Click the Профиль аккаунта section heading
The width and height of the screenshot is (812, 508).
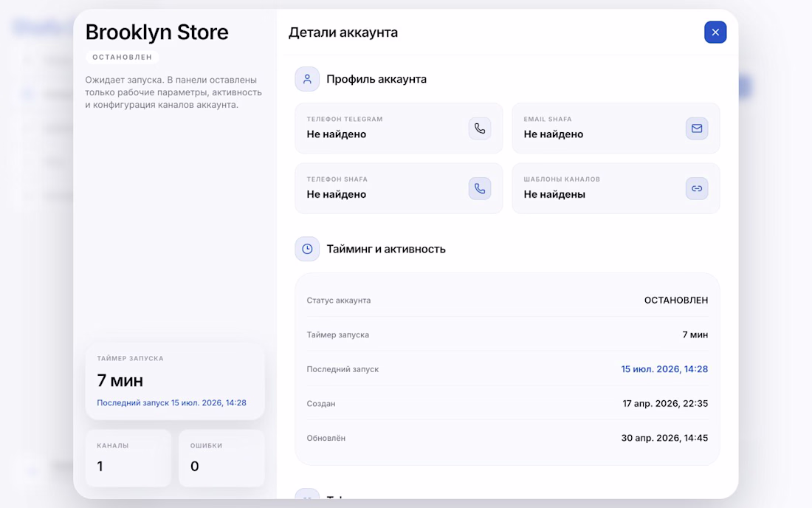376,79
